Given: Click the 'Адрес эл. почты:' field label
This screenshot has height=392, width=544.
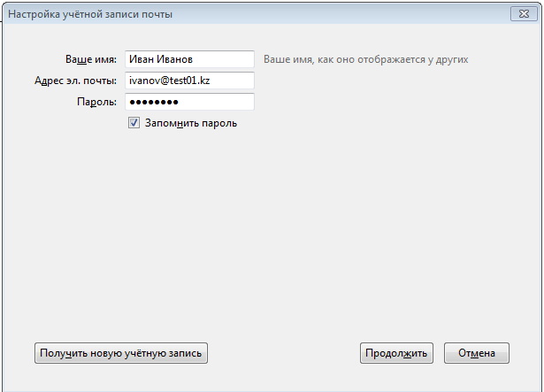Looking at the screenshot, I should (76, 81).
